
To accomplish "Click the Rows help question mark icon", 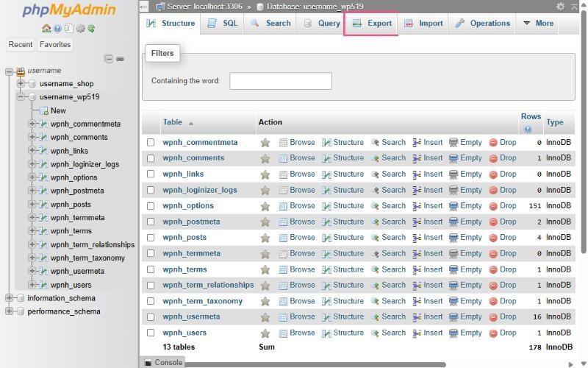I will [528, 130].
